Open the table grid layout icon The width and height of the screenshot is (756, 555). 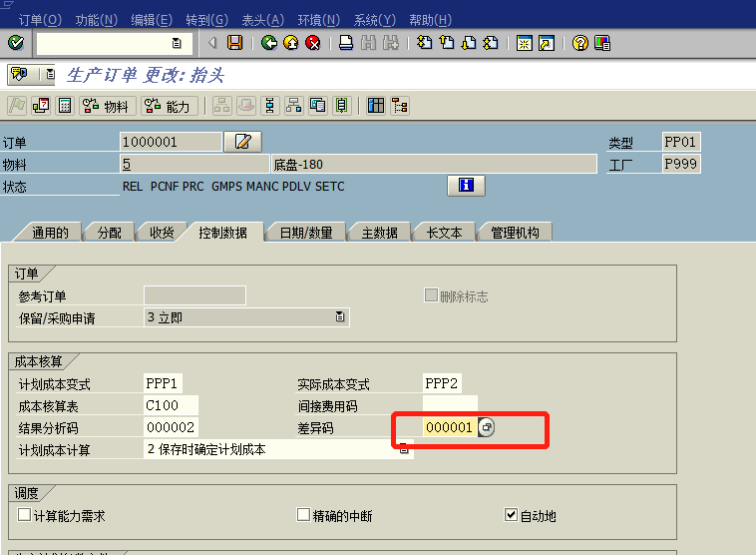click(376, 106)
